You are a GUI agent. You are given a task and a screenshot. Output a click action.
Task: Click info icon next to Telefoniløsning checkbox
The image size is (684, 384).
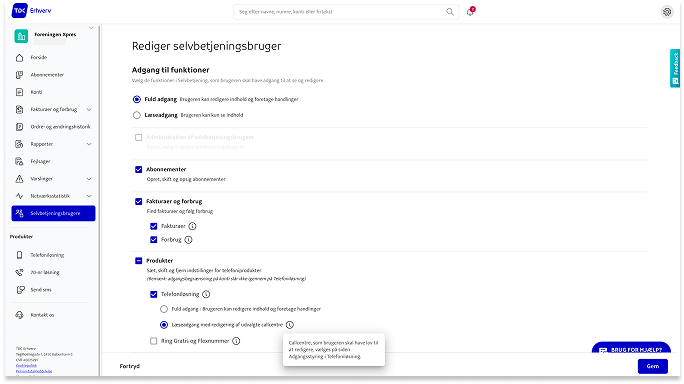tap(206, 295)
